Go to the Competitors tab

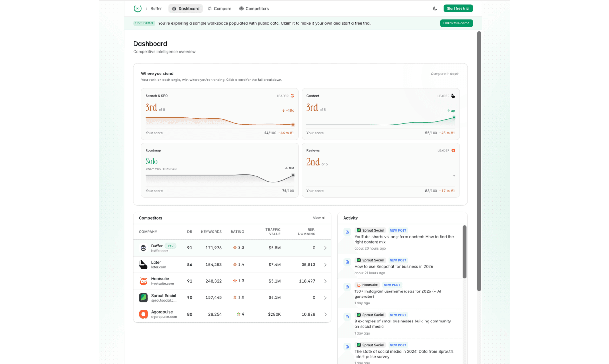point(254,9)
